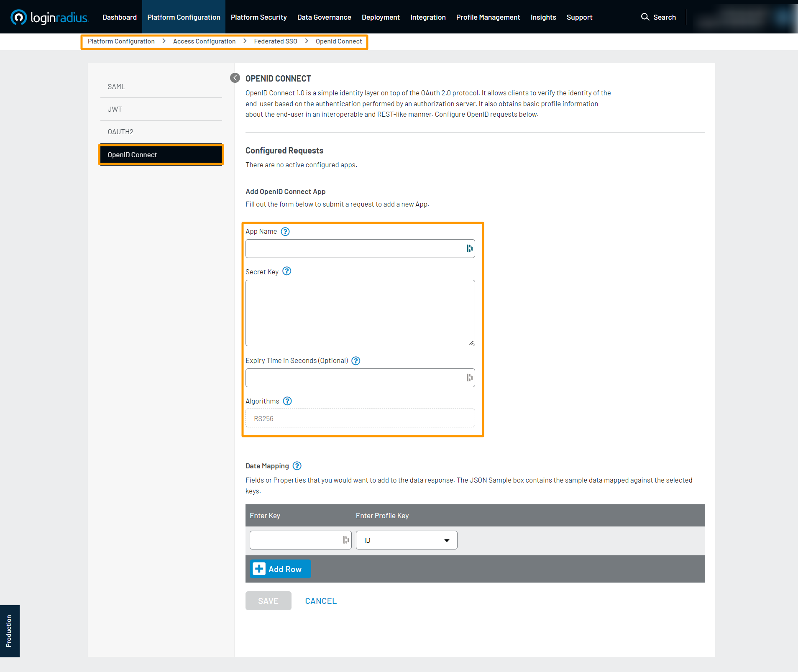The image size is (798, 672).
Task: Select the SAML sidebar item
Action: (x=161, y=87)
